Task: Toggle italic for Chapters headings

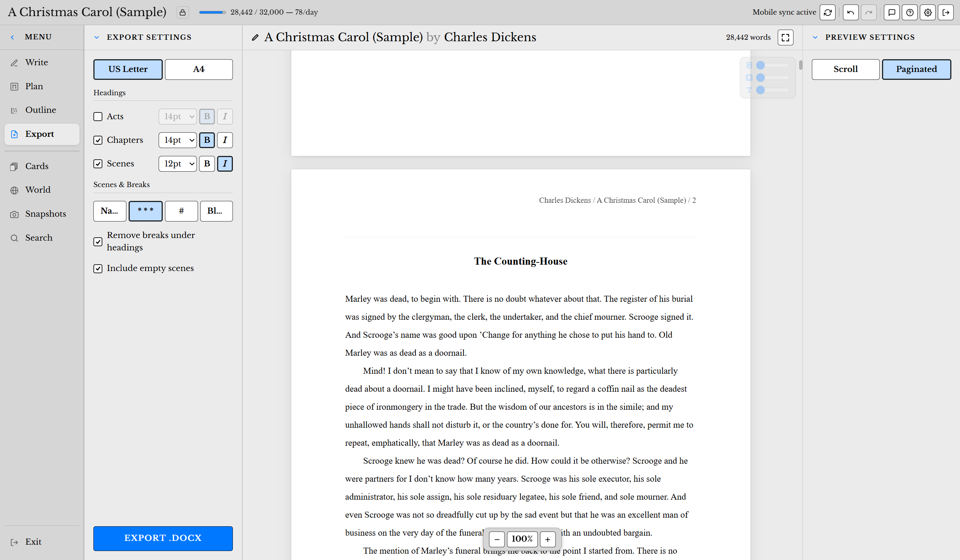Action: pyautogui.click(x=225, y=140)
